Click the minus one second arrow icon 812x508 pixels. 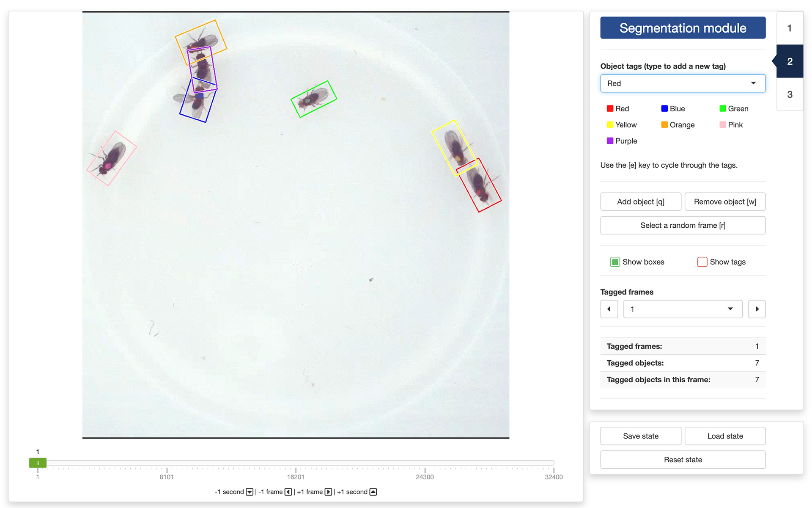click(x=250, y=492)
